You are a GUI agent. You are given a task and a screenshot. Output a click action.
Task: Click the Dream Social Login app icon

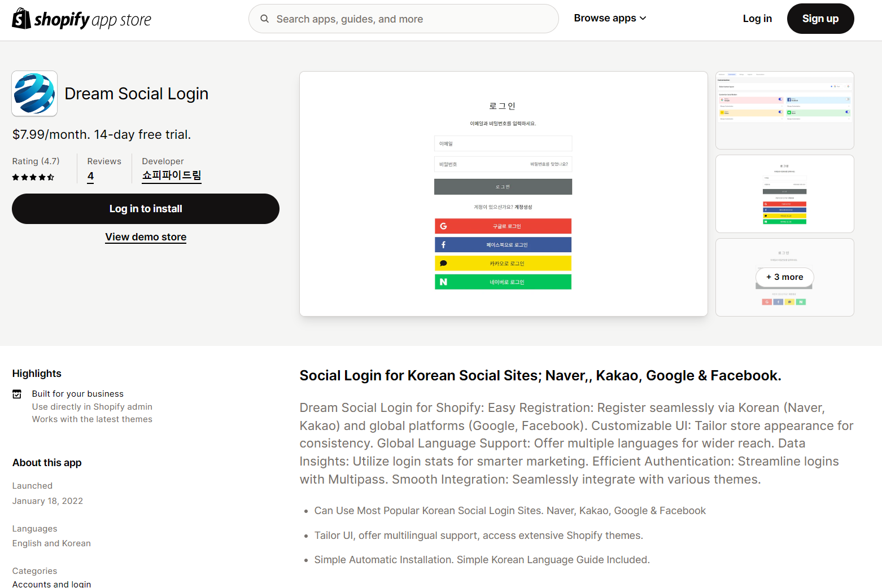(34, 94)
